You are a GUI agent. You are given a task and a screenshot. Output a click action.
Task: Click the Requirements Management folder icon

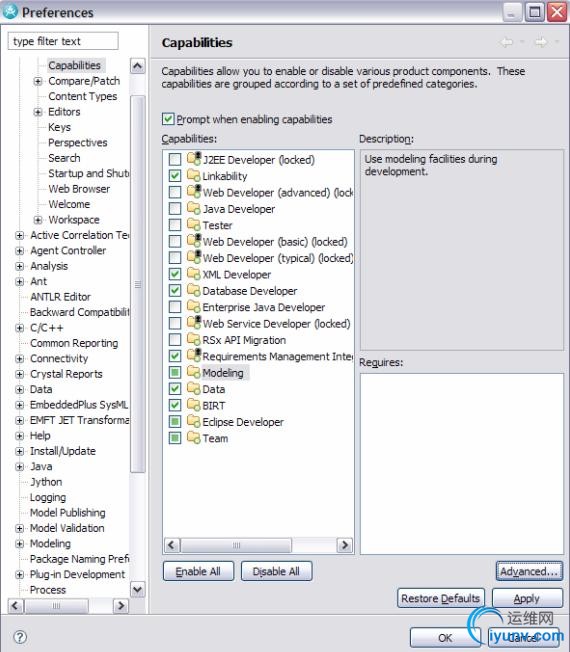click(x=194, y=356)
